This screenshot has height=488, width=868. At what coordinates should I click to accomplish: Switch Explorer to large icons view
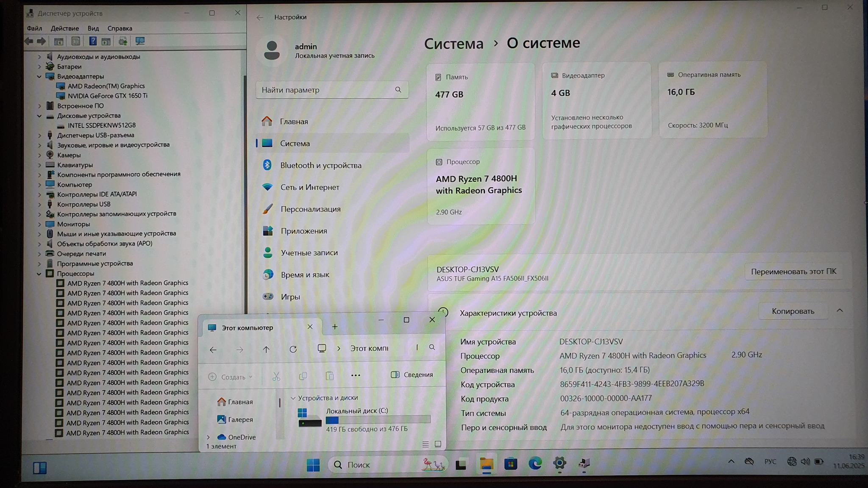click(x=438, y=444)
